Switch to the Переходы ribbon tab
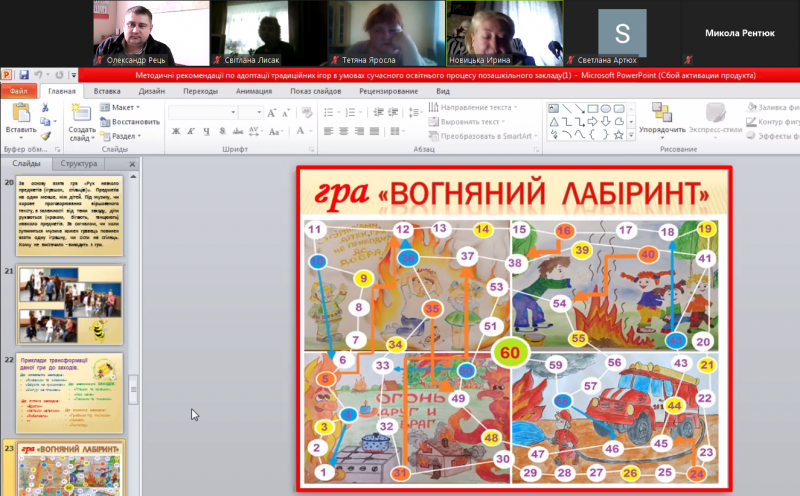 201,91
